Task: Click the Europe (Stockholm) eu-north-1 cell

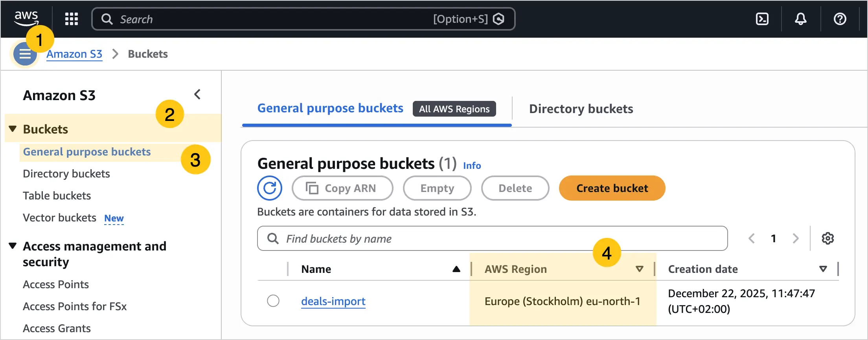Action: click(563, 301)
